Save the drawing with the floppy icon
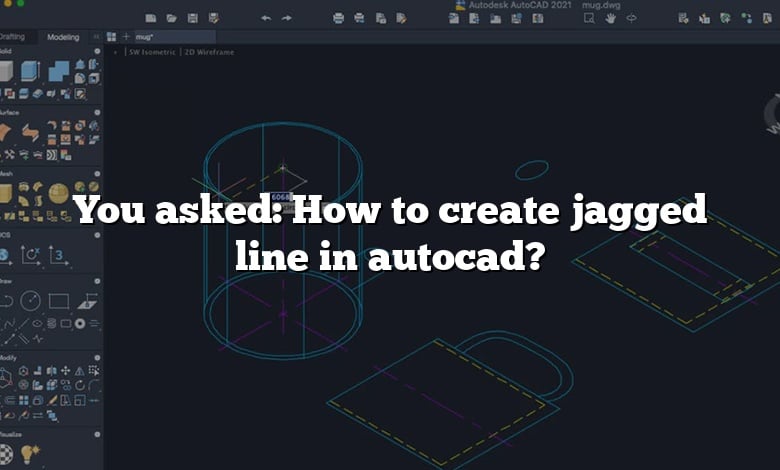 pyautogui.click(x=193, y=18)
